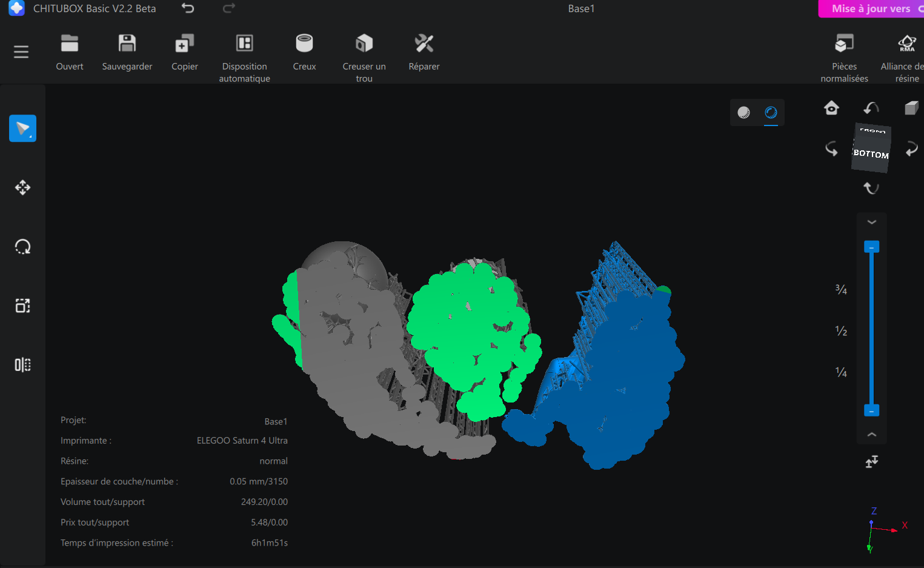Select Creuser un trou tool
Screen dimensions: 924x568
pyautogui.click(x=364, y=44)
